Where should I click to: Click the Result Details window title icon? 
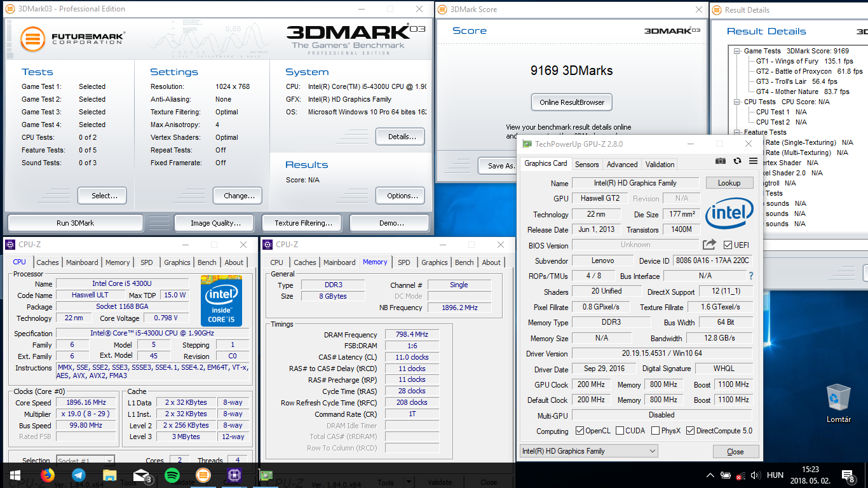tap(717, 10)
